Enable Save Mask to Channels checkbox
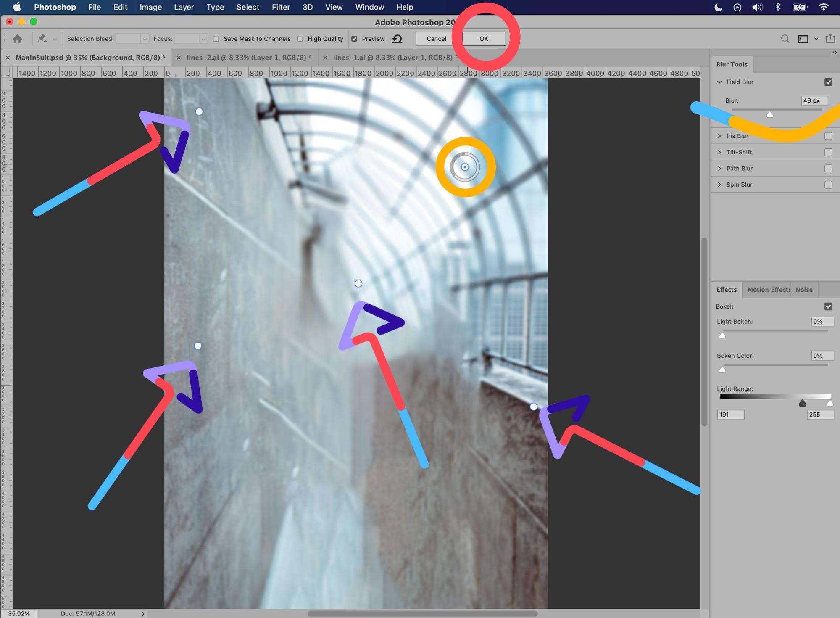The width and height of the screenshot is (840, 618). point(216,39)
